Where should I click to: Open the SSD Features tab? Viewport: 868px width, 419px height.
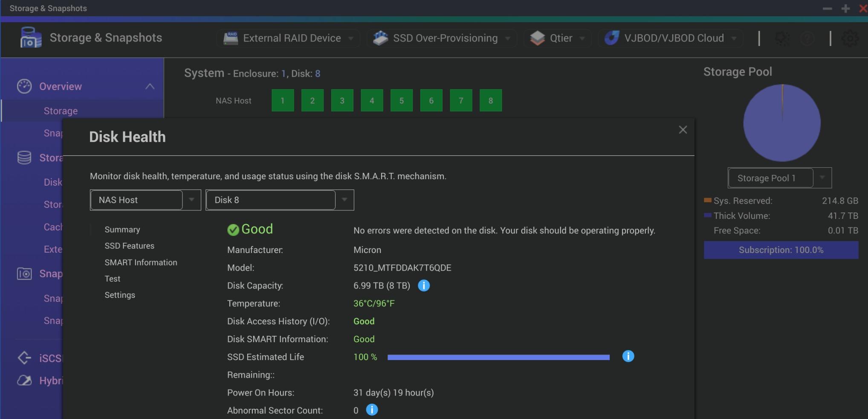pyautogui.click(x=130, y=246)
